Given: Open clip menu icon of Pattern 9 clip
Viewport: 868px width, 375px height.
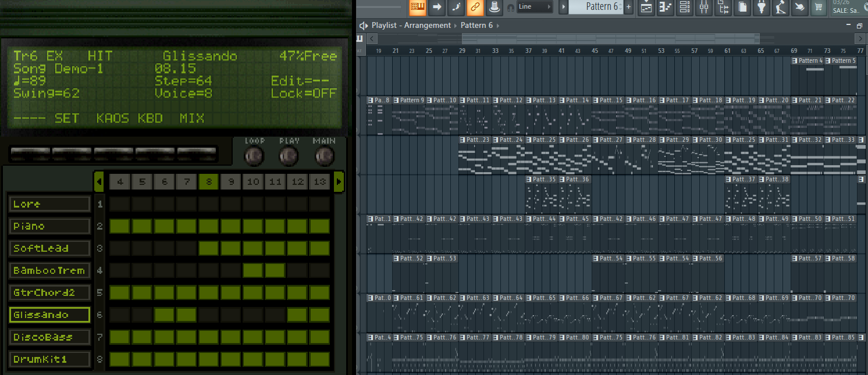Looking at the screenshot, I should pos(396,100).
